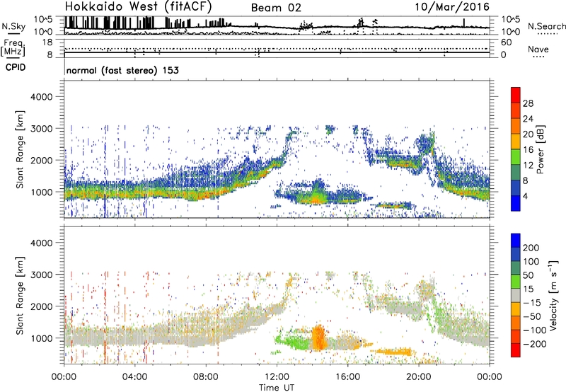Click 'normal (fast stereo) 153' text
566x392 pixels.
(x=122, y=70)
